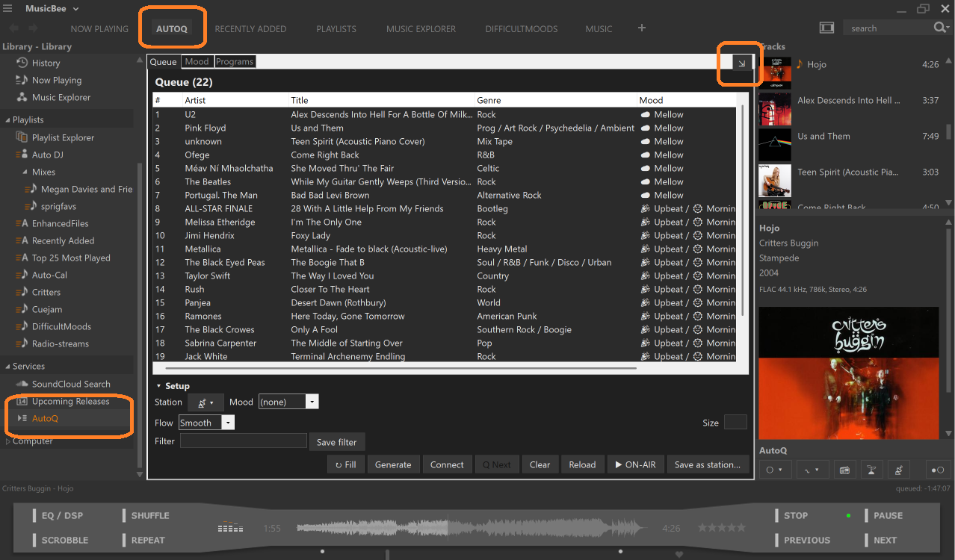Open Radio-streams playlist

(x=60, y=343)
